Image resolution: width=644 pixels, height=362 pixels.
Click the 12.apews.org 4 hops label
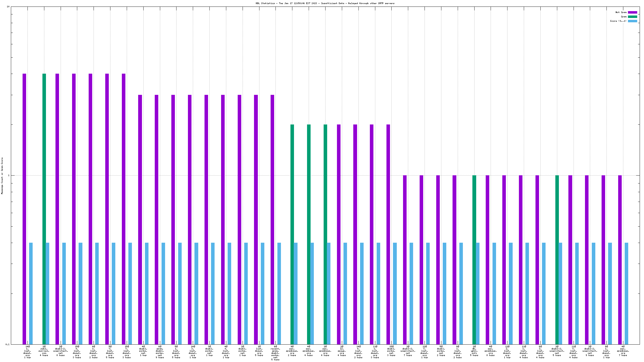[342, 351]
